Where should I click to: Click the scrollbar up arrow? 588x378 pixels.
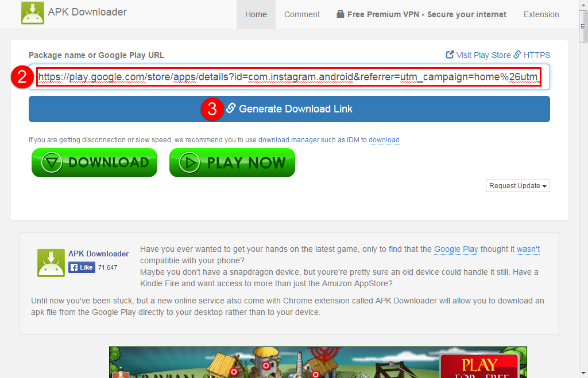click(x=583, y=5)
